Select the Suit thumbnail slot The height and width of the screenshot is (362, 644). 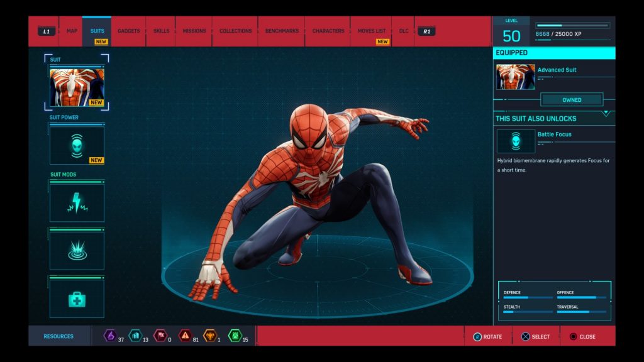77,87
